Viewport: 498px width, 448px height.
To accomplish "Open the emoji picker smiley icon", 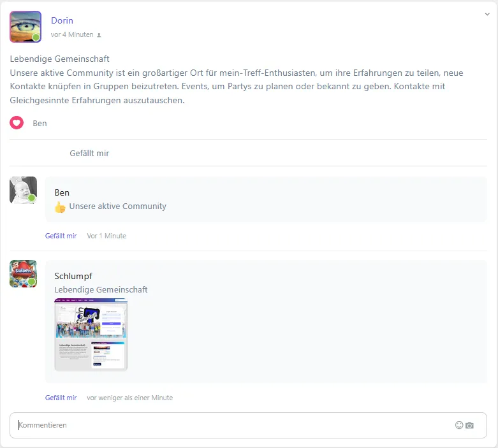I will click(x=459, y=425).
